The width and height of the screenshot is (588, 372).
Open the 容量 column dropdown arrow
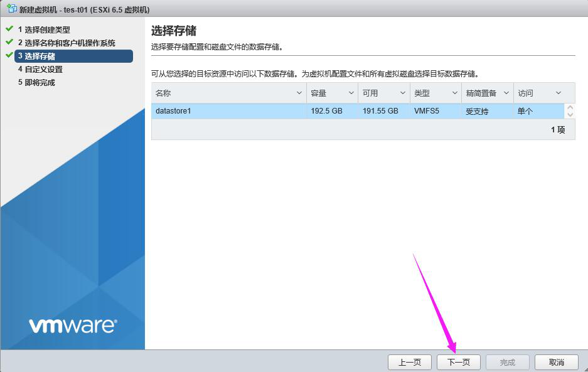point(351,93)
